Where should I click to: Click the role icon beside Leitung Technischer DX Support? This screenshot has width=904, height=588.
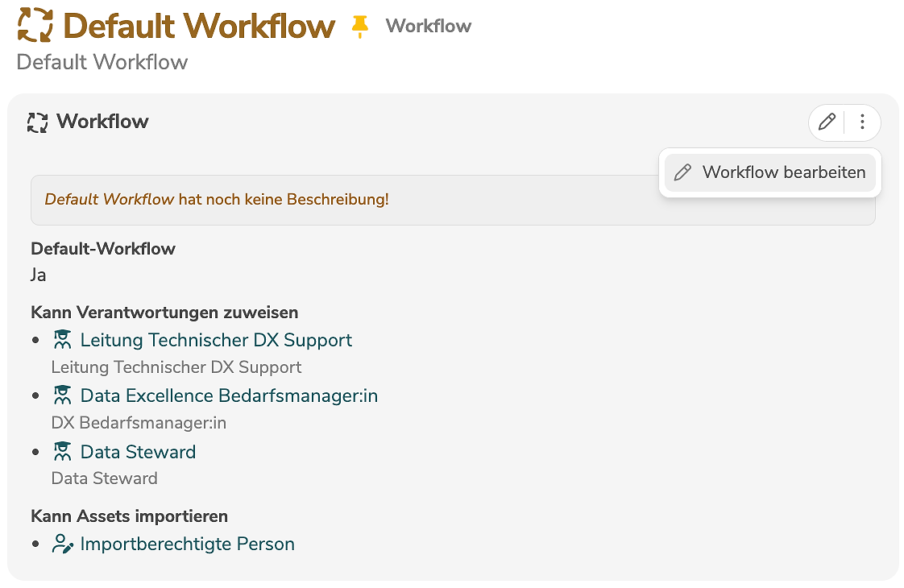pos(62,339)
